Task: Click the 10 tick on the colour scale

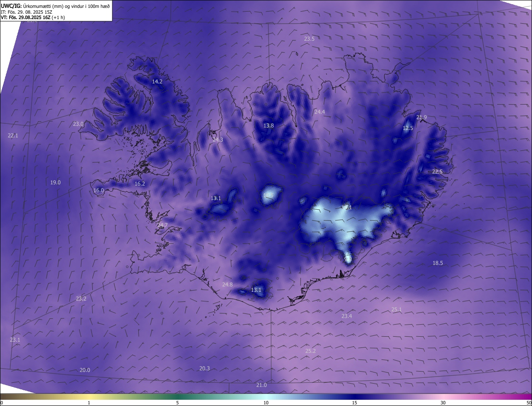Action: [x=266, y=403]
